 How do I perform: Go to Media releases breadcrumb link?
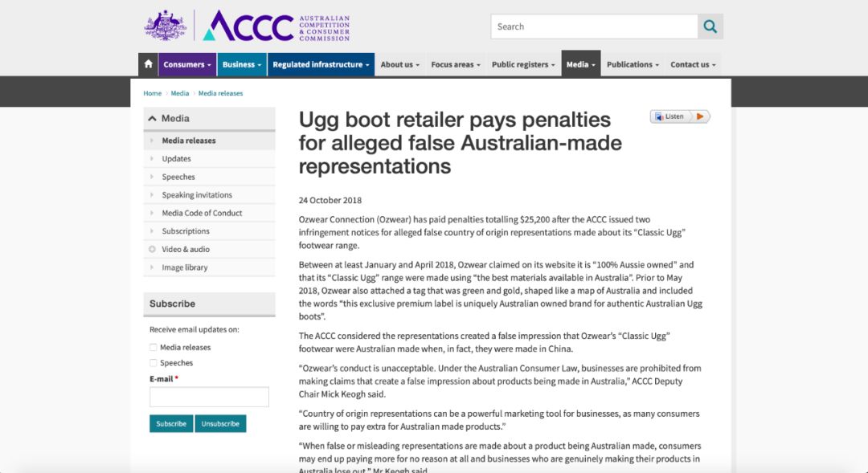[x=220, y=93]
